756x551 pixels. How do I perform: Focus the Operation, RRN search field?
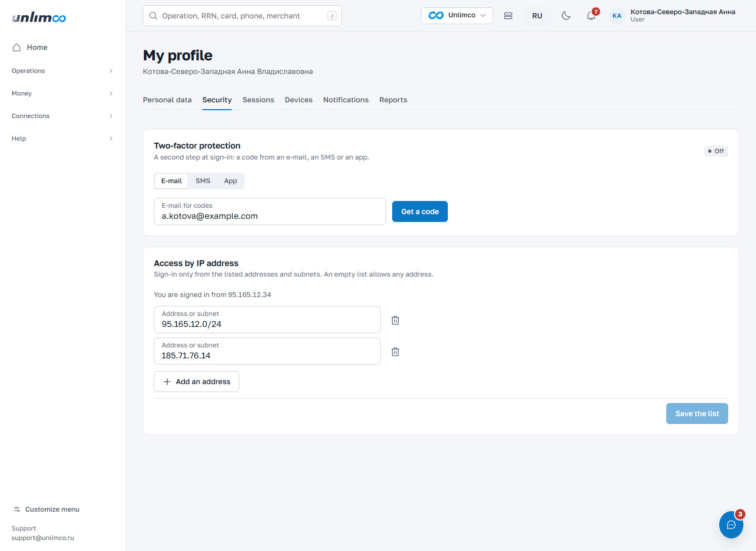242,16
